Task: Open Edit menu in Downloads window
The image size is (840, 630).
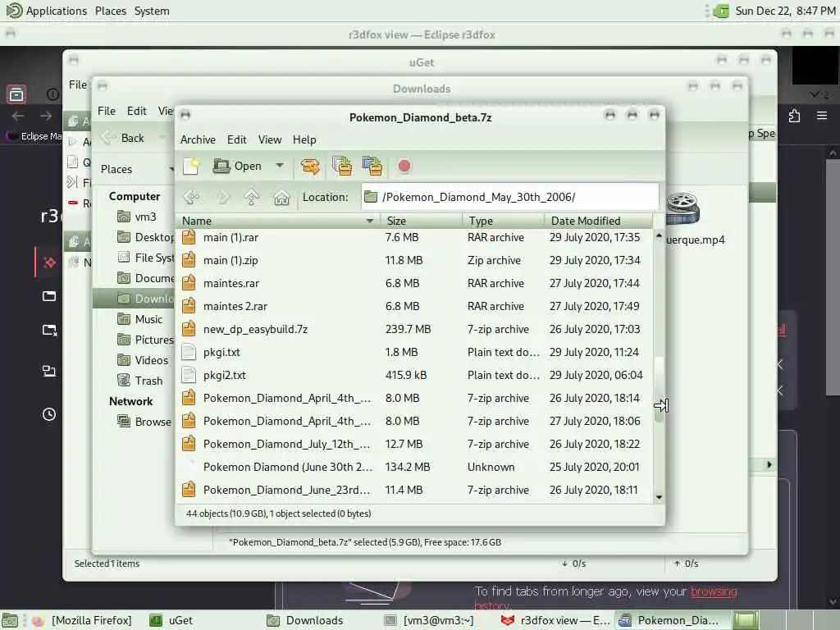Action: [x=137, y=111]
